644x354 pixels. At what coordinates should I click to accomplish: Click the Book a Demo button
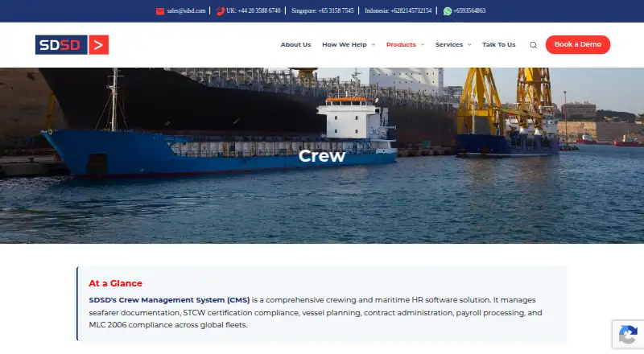(x=578, y=45)
